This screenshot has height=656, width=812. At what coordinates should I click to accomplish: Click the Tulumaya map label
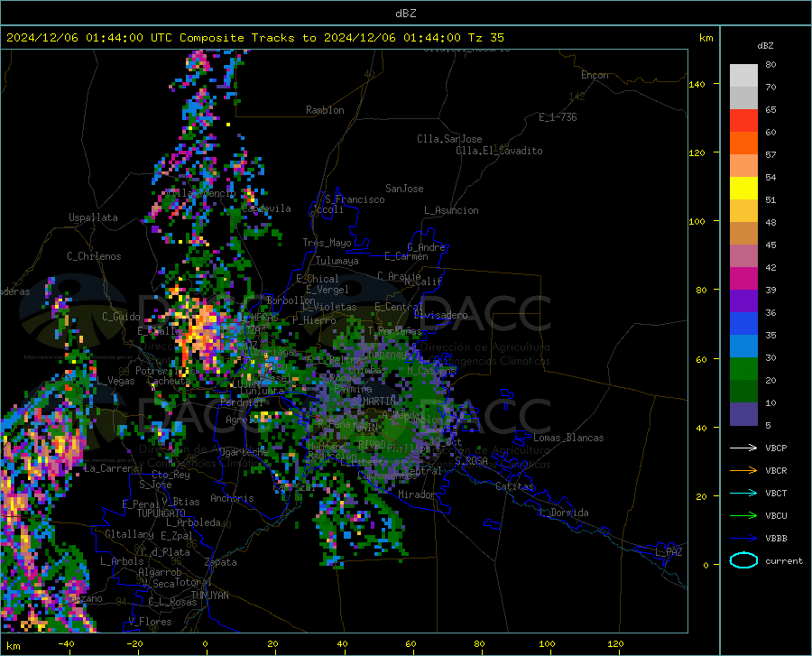[337, 261]
